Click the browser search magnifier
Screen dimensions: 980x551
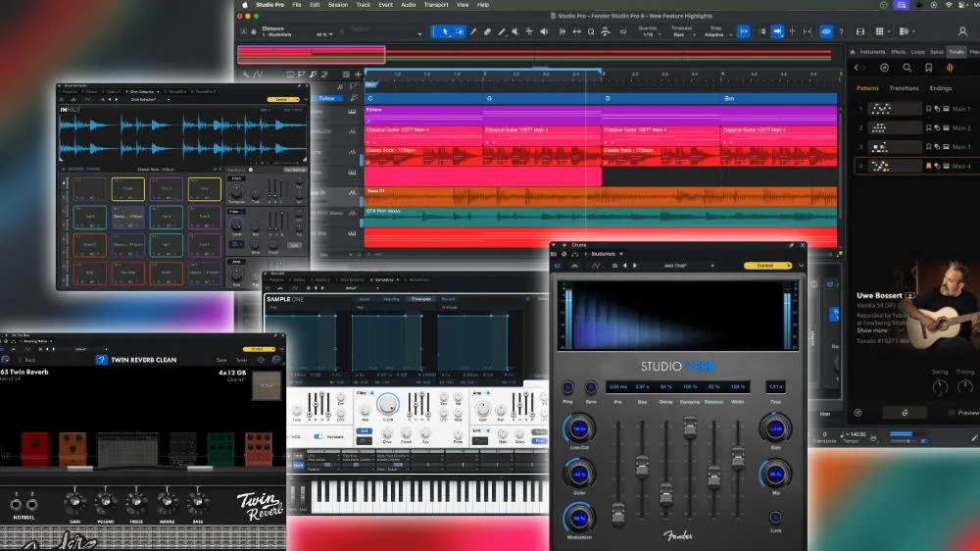(906, 68)
